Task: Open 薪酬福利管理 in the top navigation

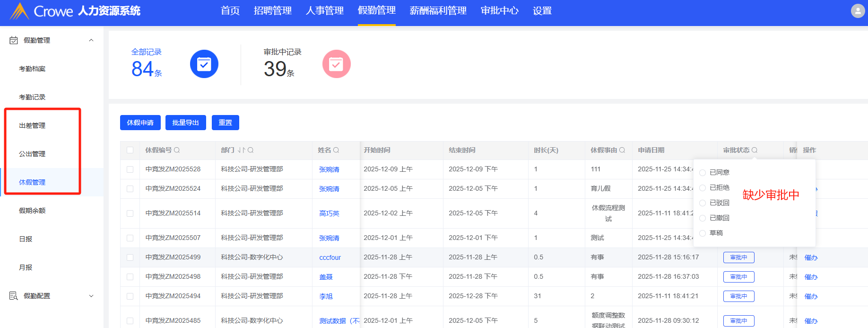Action: coord(438,11)
